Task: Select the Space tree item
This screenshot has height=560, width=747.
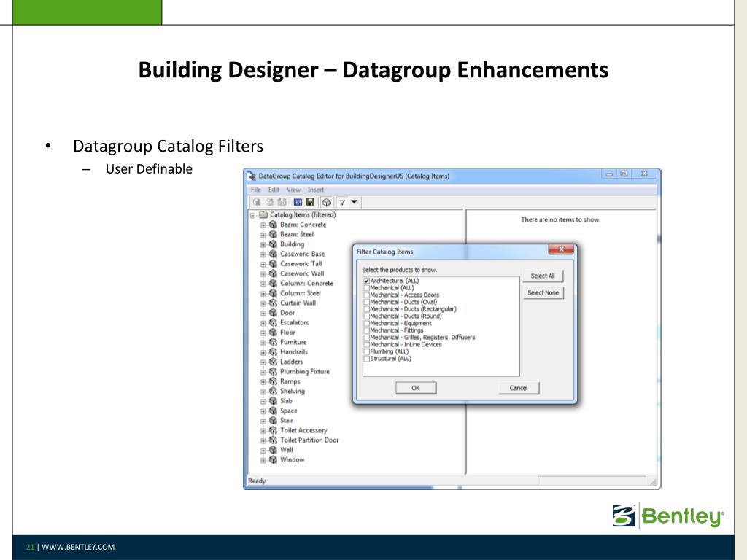Action: pos(289,411)
